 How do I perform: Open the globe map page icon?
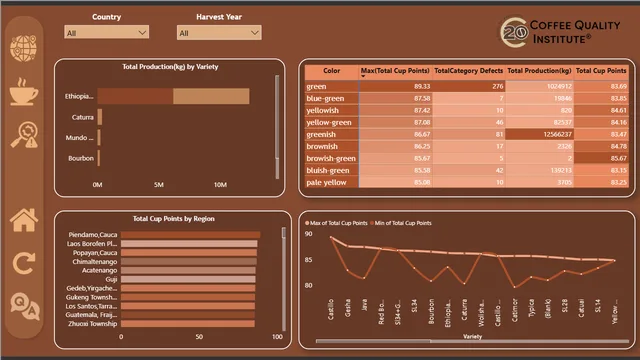click(23, 48)
